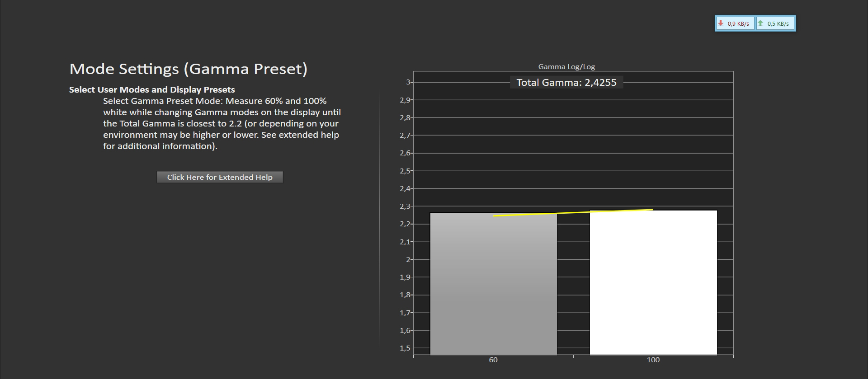Click the y-axis value 2,5

tap(405, 171)
